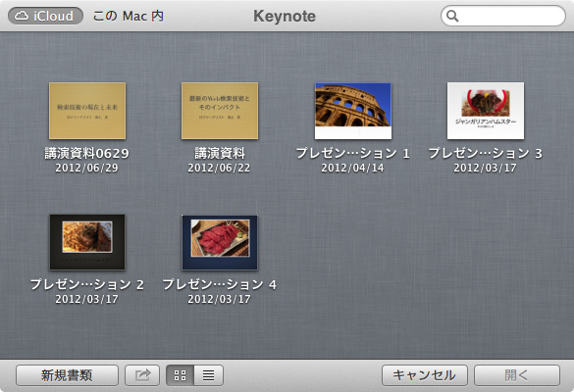The image size is (574, 392).
Task: Click the date 2012/06/29
Action: [86, 168]
